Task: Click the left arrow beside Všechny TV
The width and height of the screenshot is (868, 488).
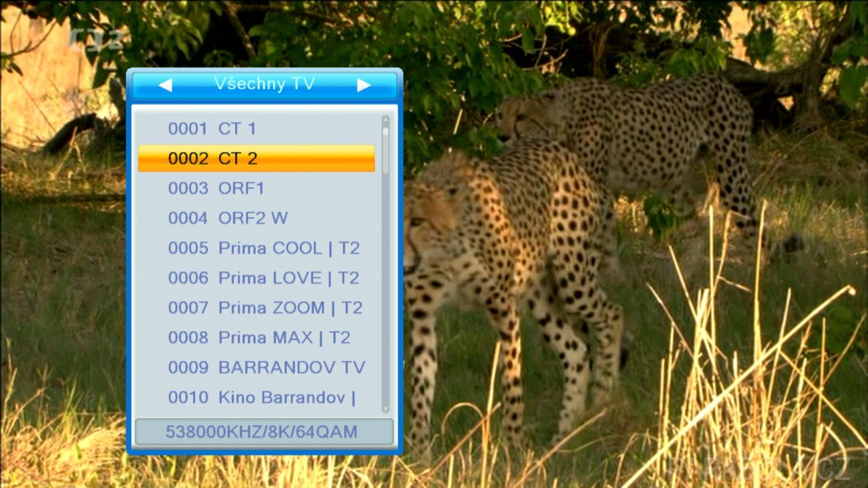Action: [x=165, y=85]
